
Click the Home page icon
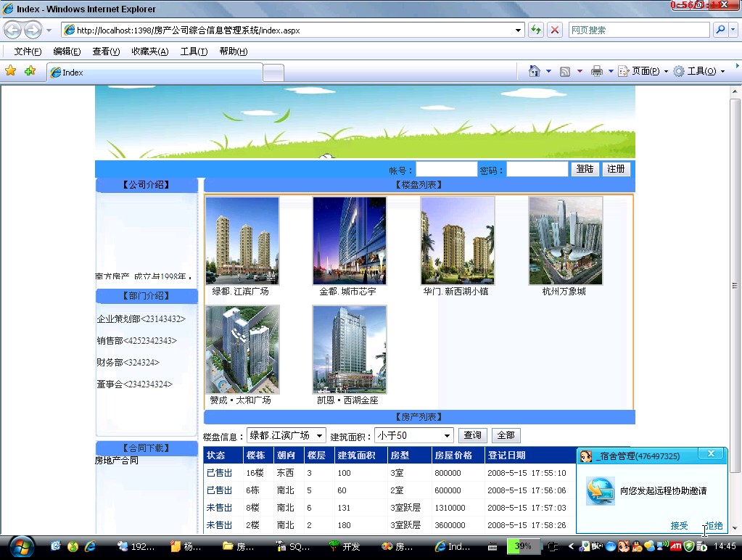[x=535, y=71]
